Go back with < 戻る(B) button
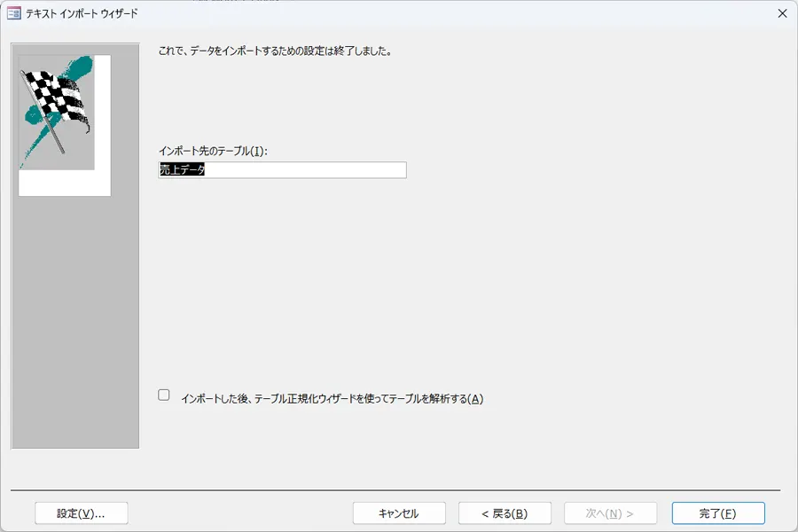This screenshot has height=532, width=798. pyautogui.click(x=505, y=513)
